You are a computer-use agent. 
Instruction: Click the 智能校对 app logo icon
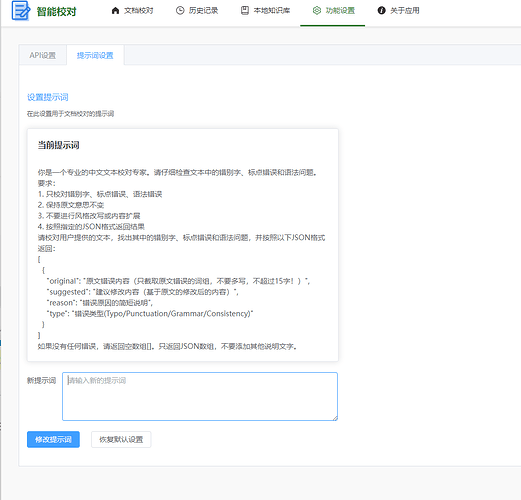(21, 11)
